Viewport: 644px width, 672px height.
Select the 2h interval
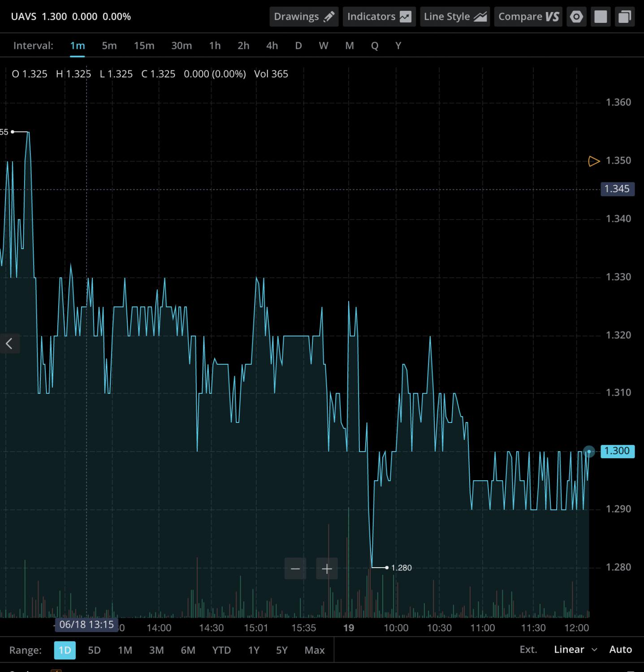coord(243,46)
